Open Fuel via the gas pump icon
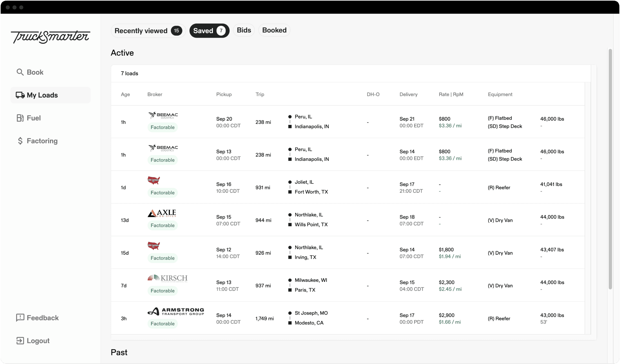 pyautogui.click(x=20, y=118)
